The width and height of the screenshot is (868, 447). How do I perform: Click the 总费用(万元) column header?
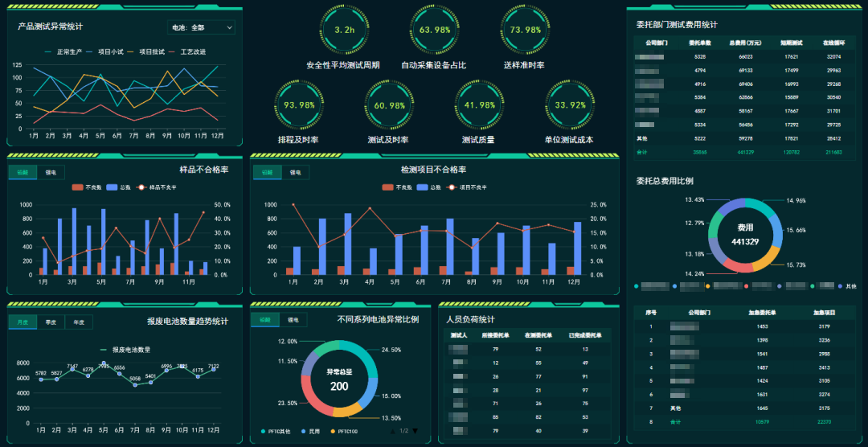[739, 43]
